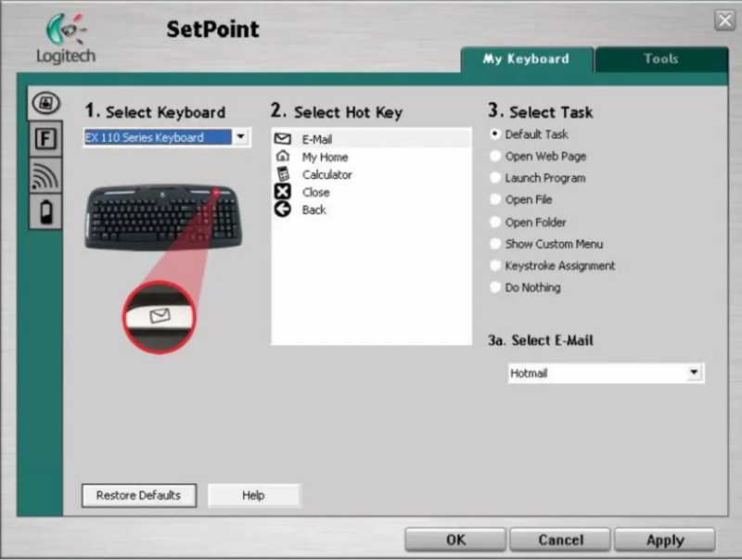Click the My Home house icon
Viewport: 742px width, 560px height.
pos(283,156)
